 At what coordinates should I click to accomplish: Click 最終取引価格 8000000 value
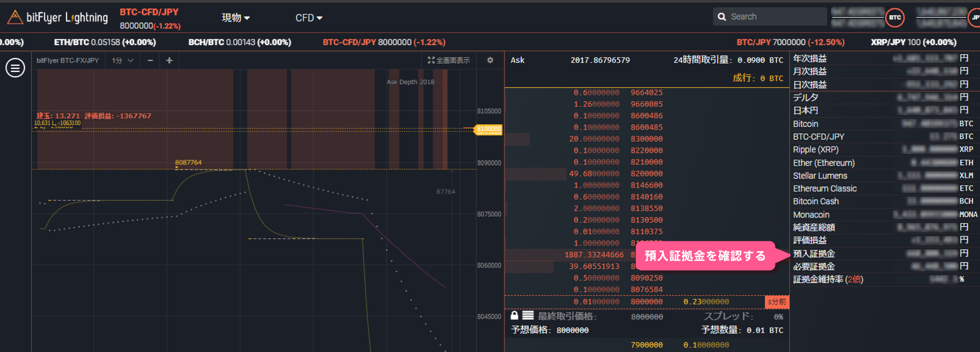click(647, 317)
